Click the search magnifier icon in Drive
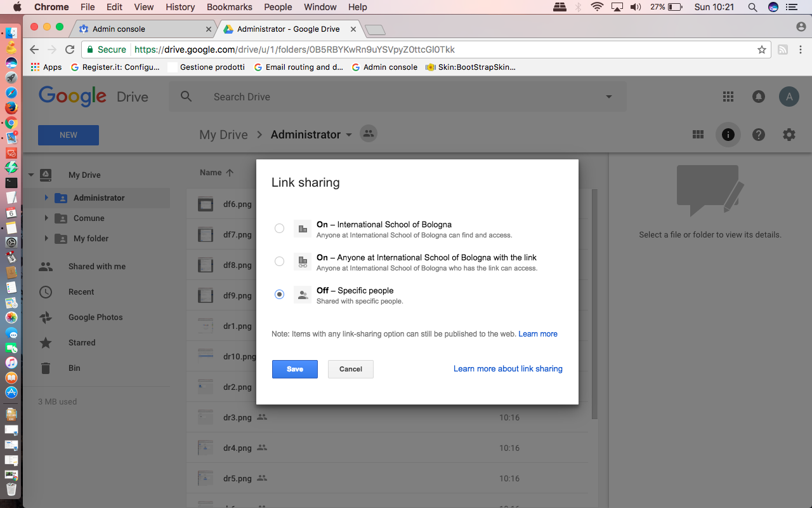The image size is (812, 508). [186, 97]
